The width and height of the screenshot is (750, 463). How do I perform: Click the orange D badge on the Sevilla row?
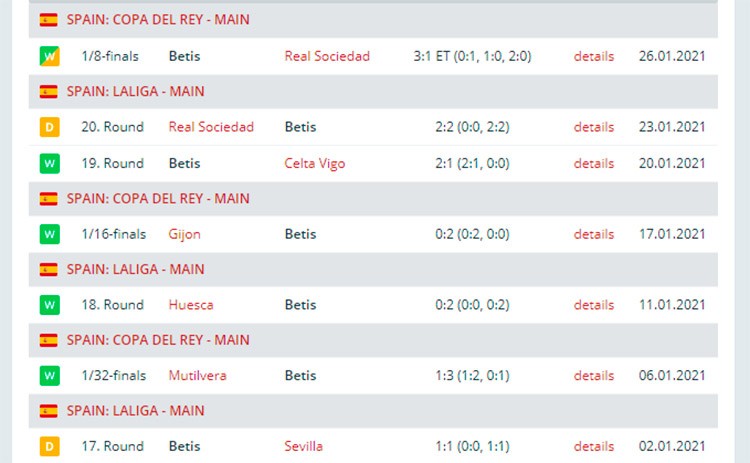pyautogui.click(x=49, y=446)
